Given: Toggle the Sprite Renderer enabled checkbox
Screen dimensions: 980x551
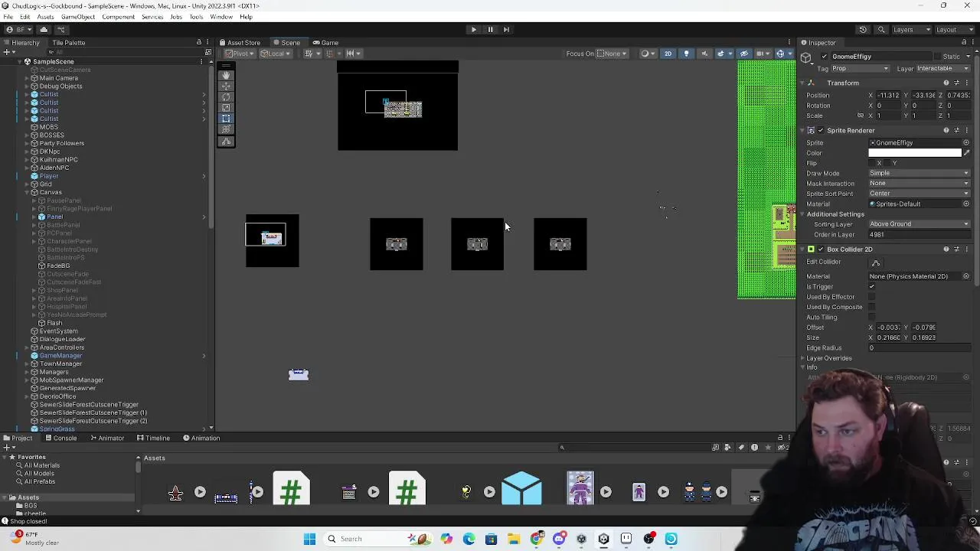Looking at the screenshot, I should click(821, 131).
